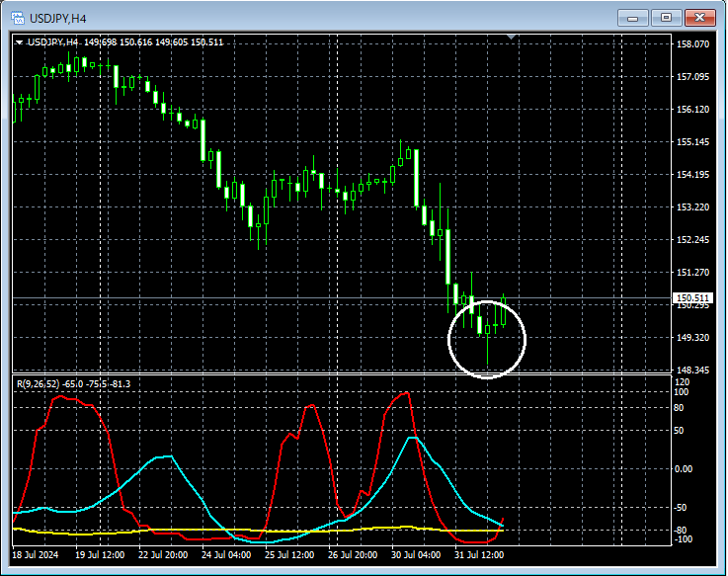The width and height of the screenshot is (728, 576).
Task: Click the 158.070 price scale label
Action: pos(692,44)
